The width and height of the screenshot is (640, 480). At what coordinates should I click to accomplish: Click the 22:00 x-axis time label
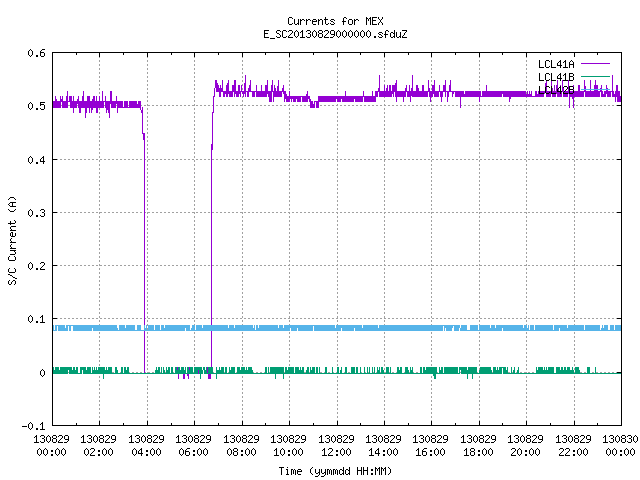pos(573,452)
